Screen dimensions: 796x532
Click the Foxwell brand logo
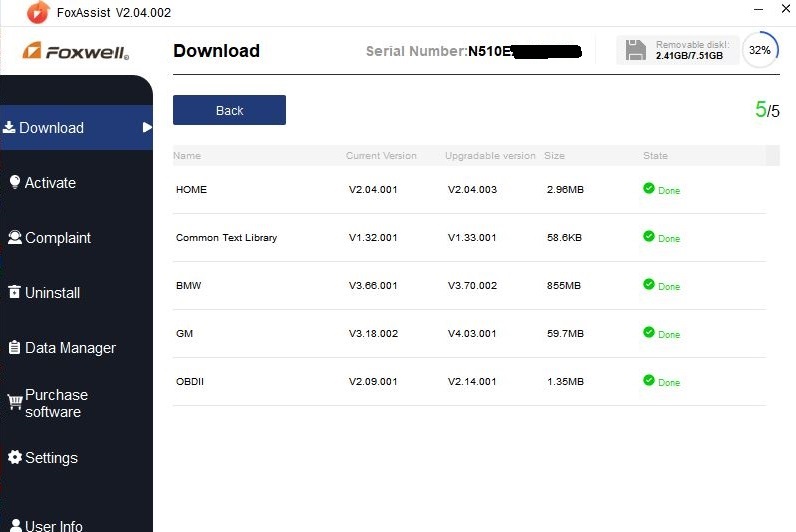76,51
